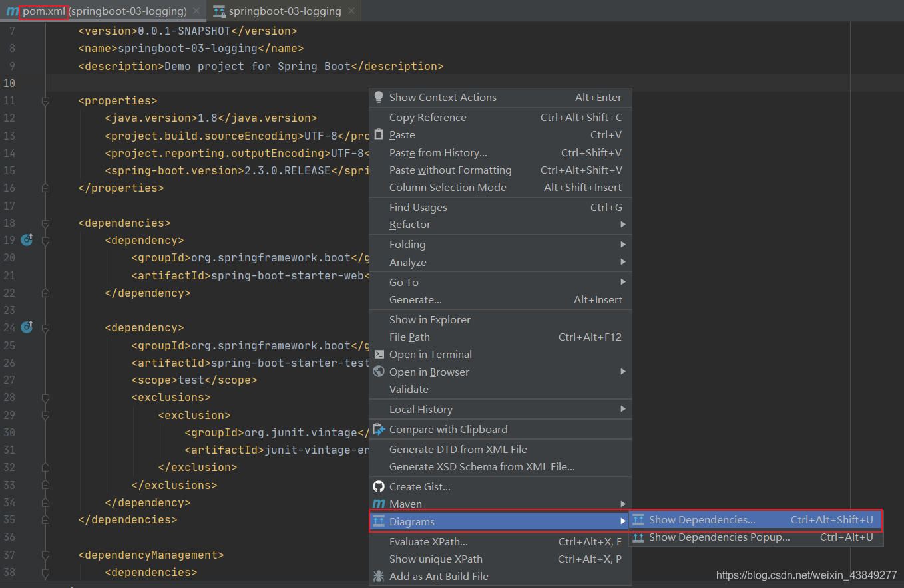Viewport: 904px width, 588px height.
Task: Click the terminal icon beside Open in Terminal
Action: (379, 355)
